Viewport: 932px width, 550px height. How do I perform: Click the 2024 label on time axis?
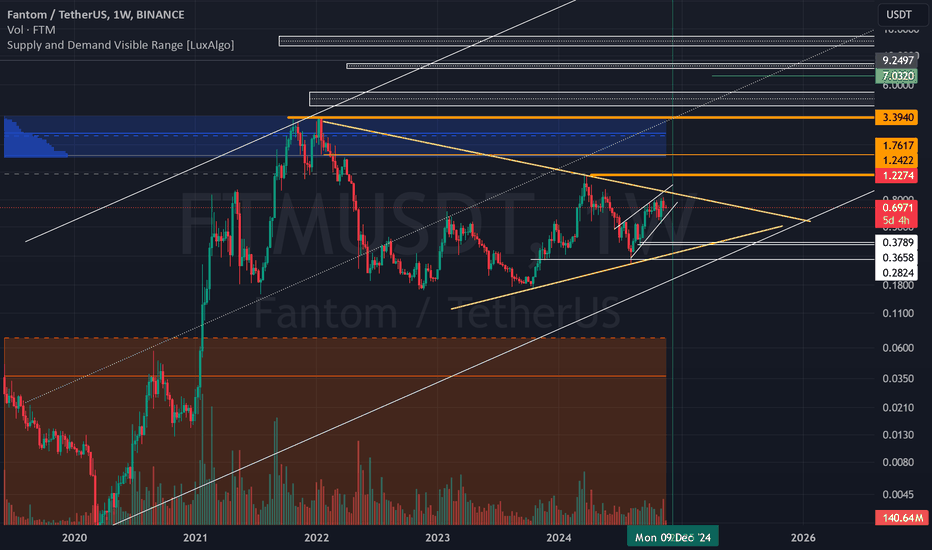click(559, 538)
